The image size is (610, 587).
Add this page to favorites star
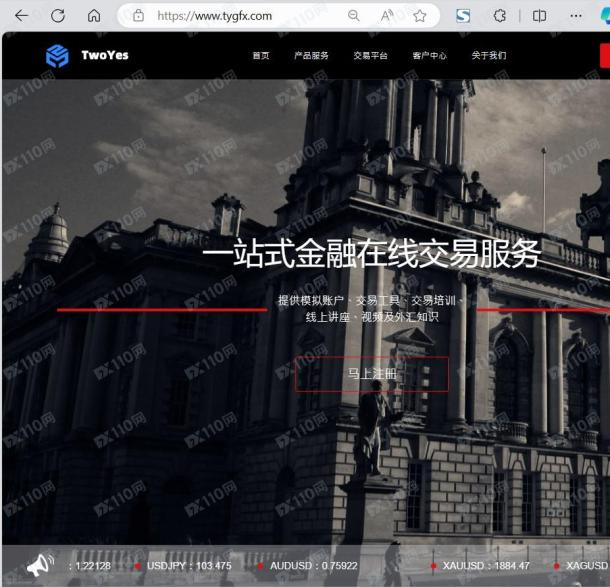(x=420, y=16)
